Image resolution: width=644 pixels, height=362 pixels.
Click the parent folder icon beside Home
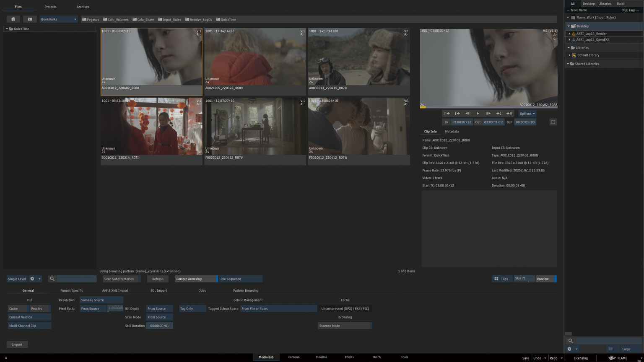[x=30, y=19]
